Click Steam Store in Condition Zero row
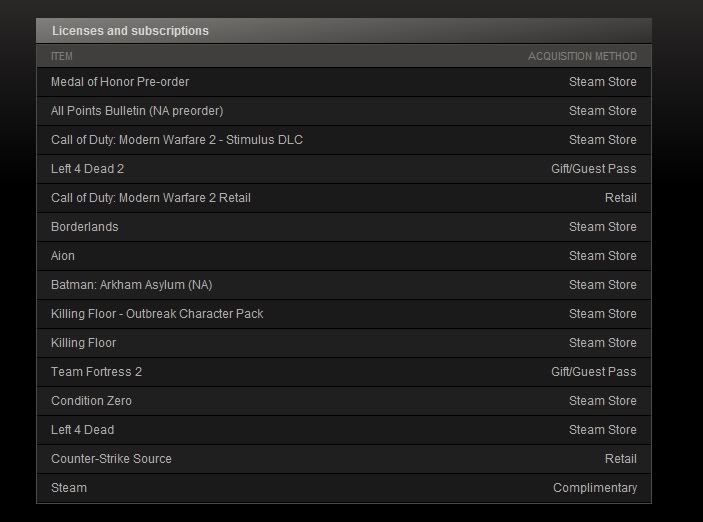 pos(603,401)
